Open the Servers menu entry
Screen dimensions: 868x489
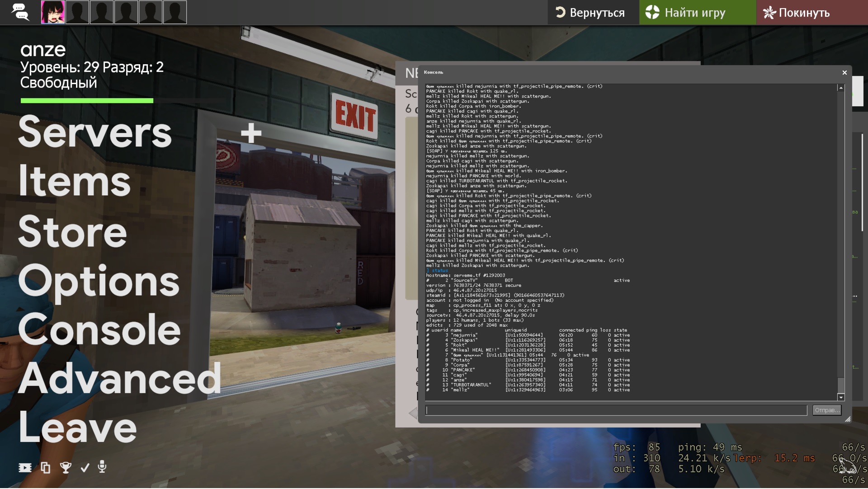[x=95, y=132]
